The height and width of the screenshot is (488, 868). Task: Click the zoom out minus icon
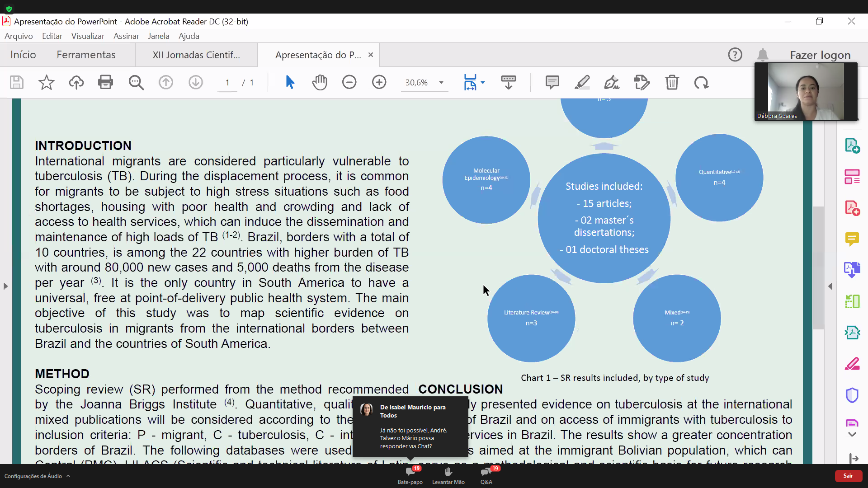point(349,82)
